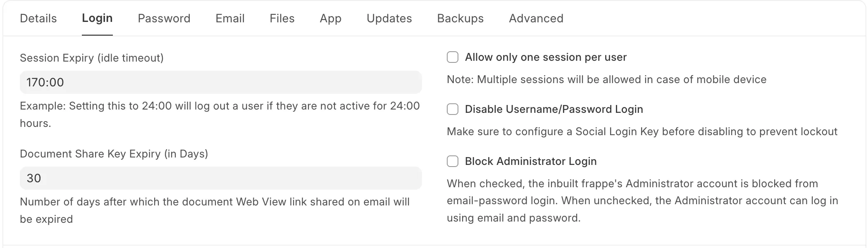Open the Backups tab
This screenshot has width=868, height=248.
(460, 19)
